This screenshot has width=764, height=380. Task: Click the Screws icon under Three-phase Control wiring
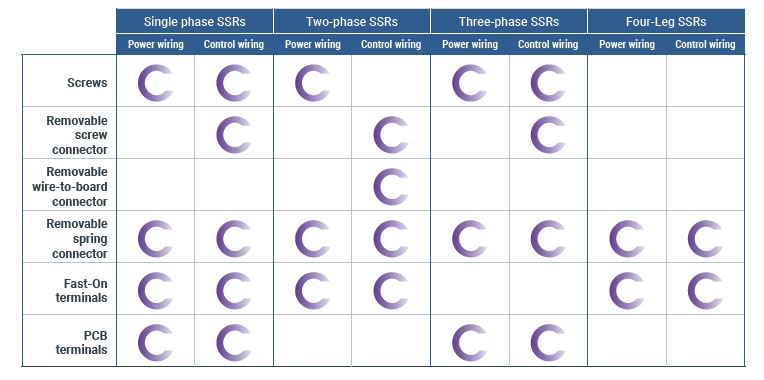coord(548,83)
